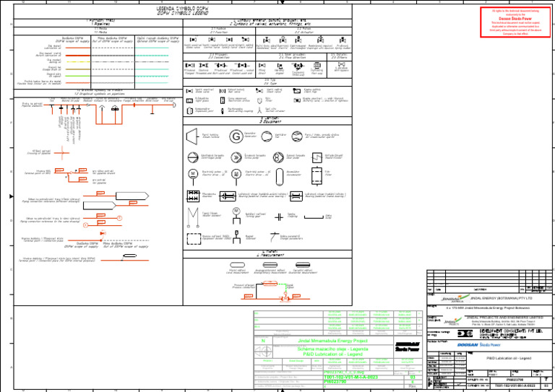Click the Check flap symbol

(x=296, y=91)
